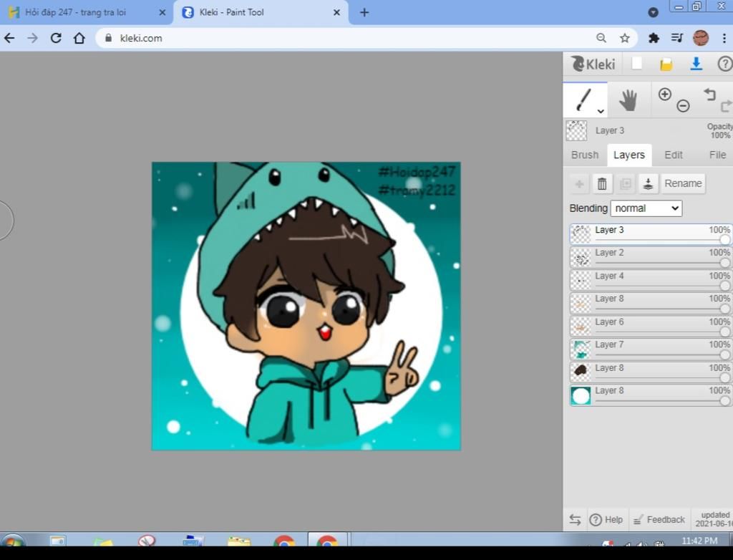The height and width of the screenshot is (560, 733).
Task: Click the Kleki logo
Action: [x=593, y=64]
